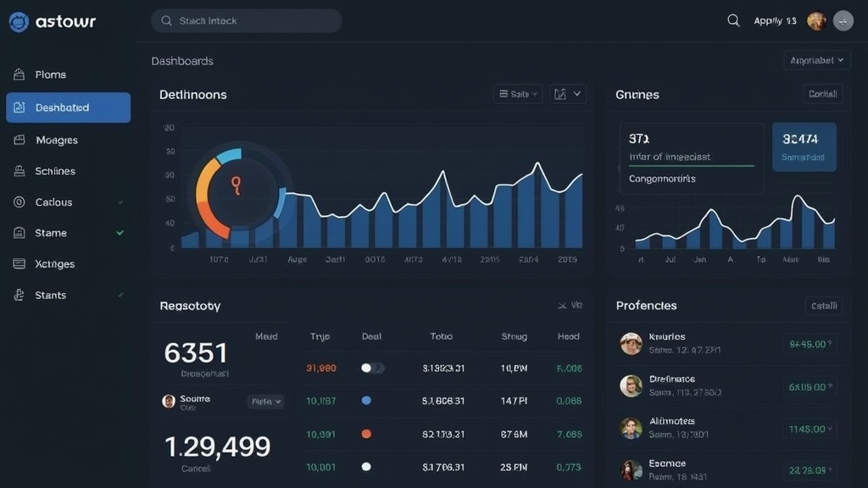
Task: Click the astowr logo icon
Action: [19, 21]
